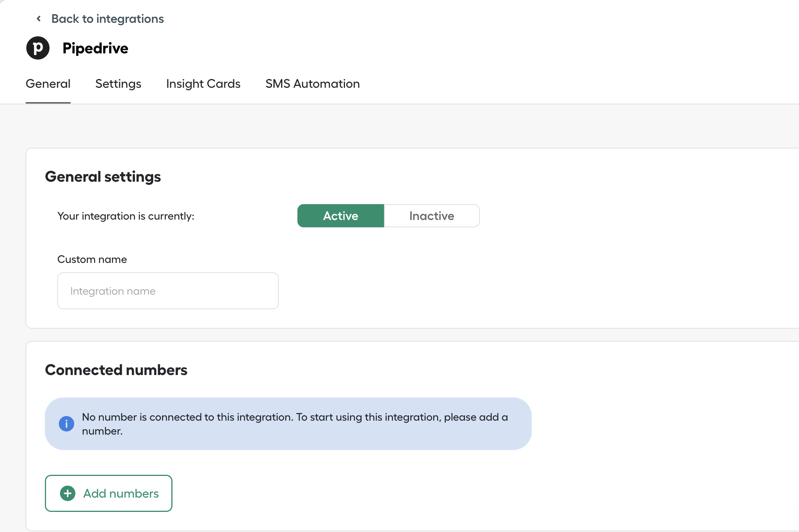799x532 pixels.
Task: Set integration status to Active
Action: click(x=341, y=216)
